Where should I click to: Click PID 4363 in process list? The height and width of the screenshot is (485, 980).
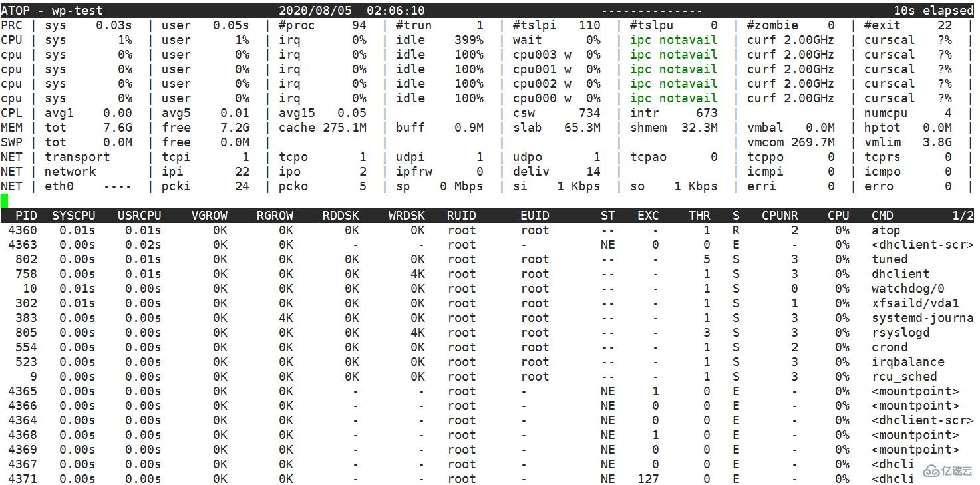(x=23, y=245)
